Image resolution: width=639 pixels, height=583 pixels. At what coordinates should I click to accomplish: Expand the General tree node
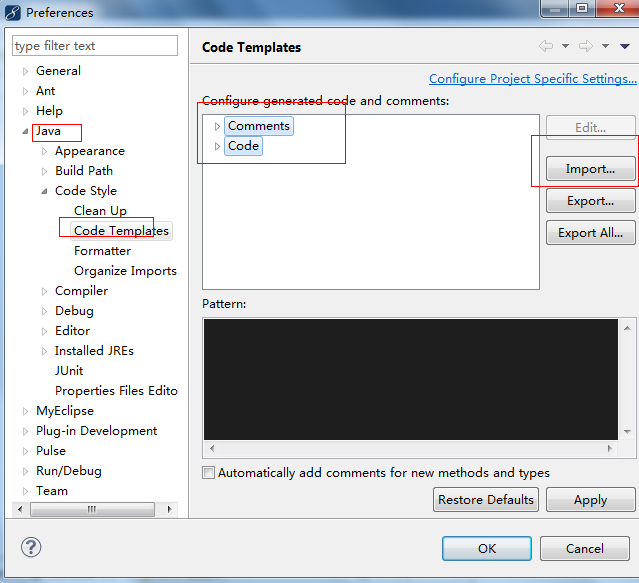tap(25, 71)
